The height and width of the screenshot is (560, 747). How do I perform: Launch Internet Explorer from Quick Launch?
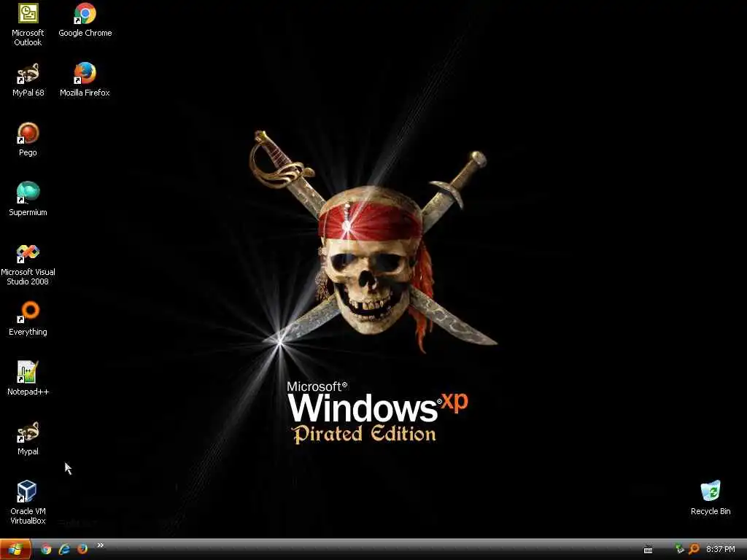click(64, 549)
